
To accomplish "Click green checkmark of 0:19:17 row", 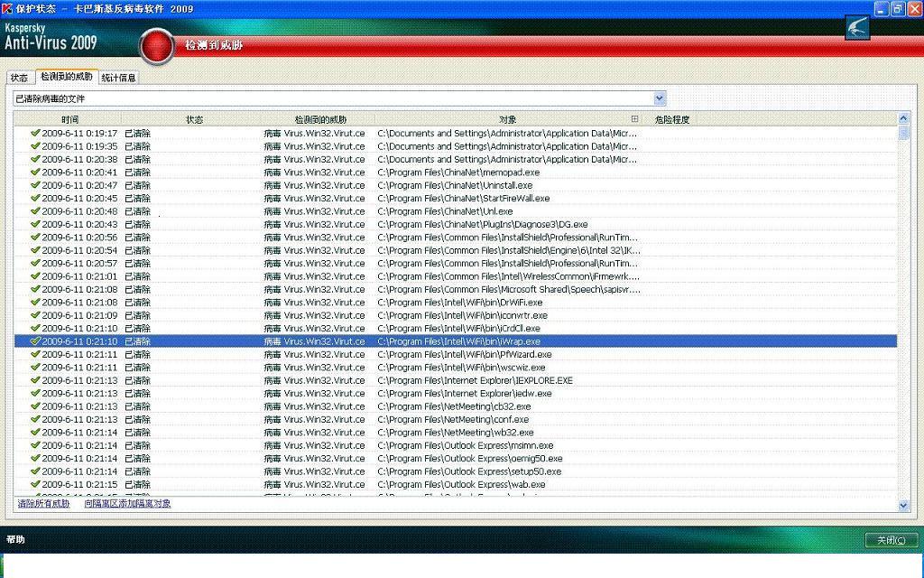I will [x=35, y=134].
